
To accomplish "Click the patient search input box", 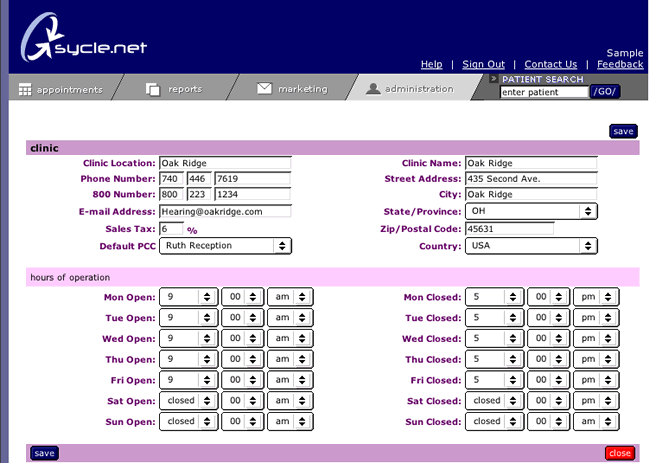I will tap(543, 92).
